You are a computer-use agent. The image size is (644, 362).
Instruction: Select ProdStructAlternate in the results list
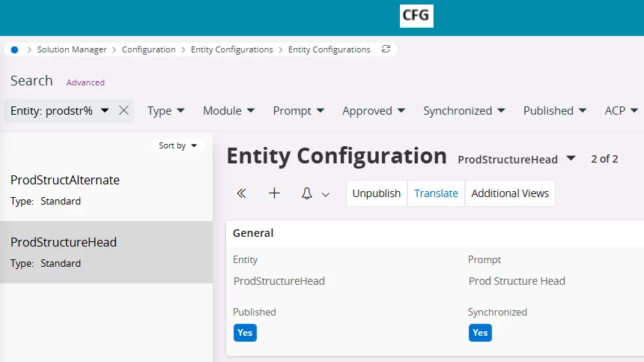point(65,181)
